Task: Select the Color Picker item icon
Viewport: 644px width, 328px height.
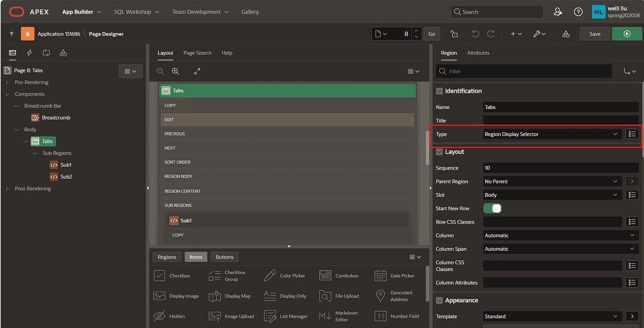Action: pos(270,275)
